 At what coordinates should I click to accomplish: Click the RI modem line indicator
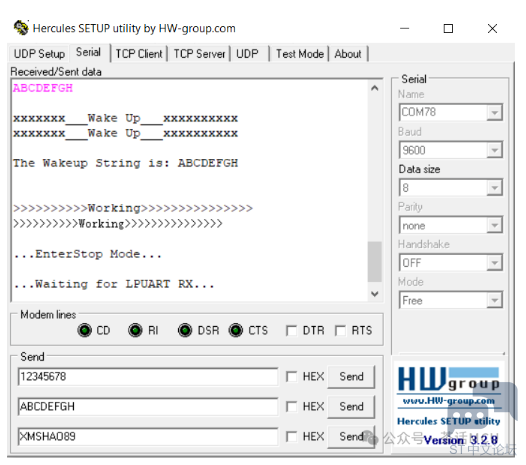[135, 330]
